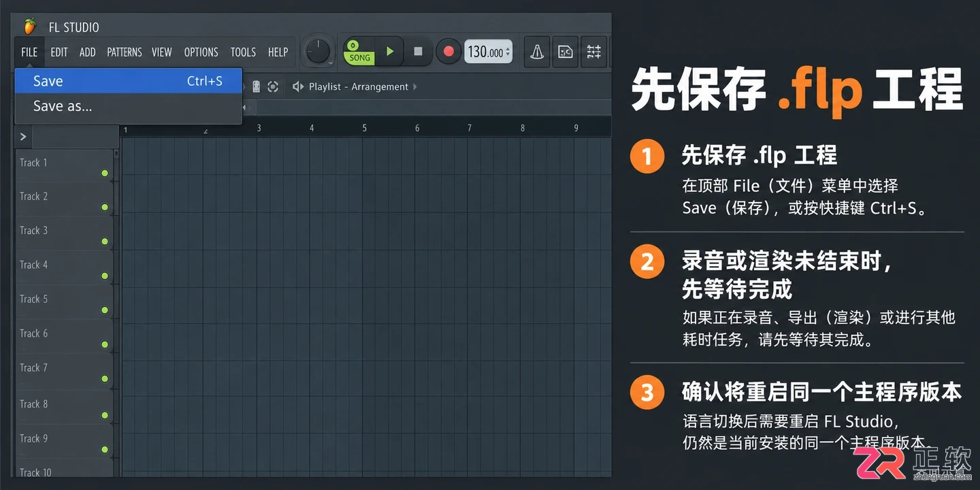
Task: Mute Track 6 using its green dot
Action: coord(105,344)
